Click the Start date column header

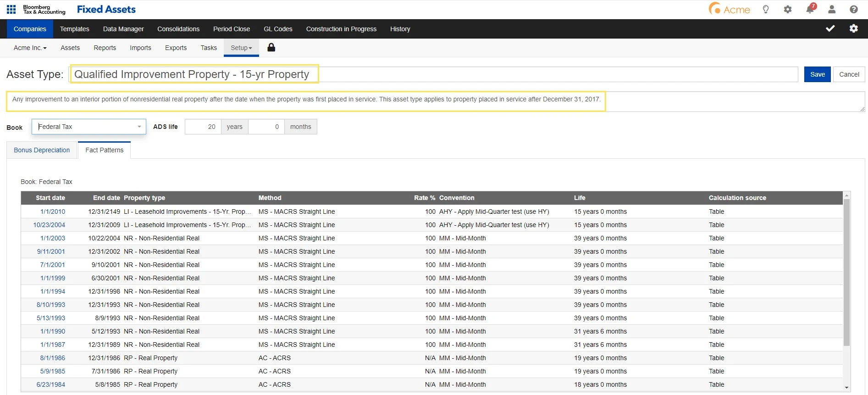point(50,198)
